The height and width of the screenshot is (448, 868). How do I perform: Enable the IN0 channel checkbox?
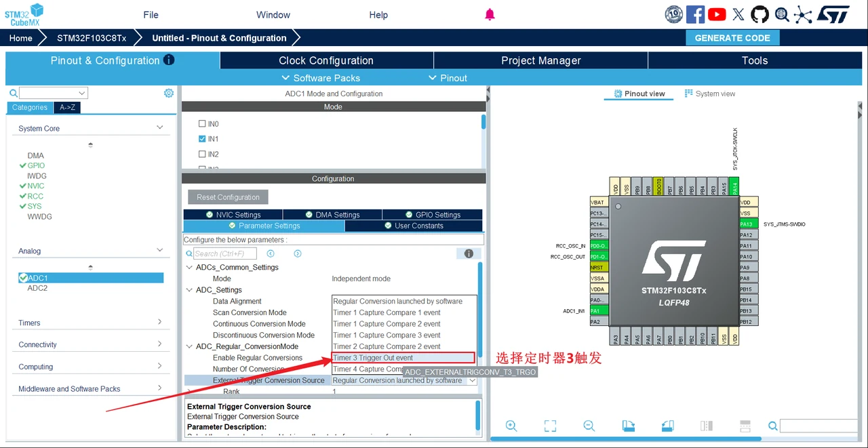(x=202, y=124)
